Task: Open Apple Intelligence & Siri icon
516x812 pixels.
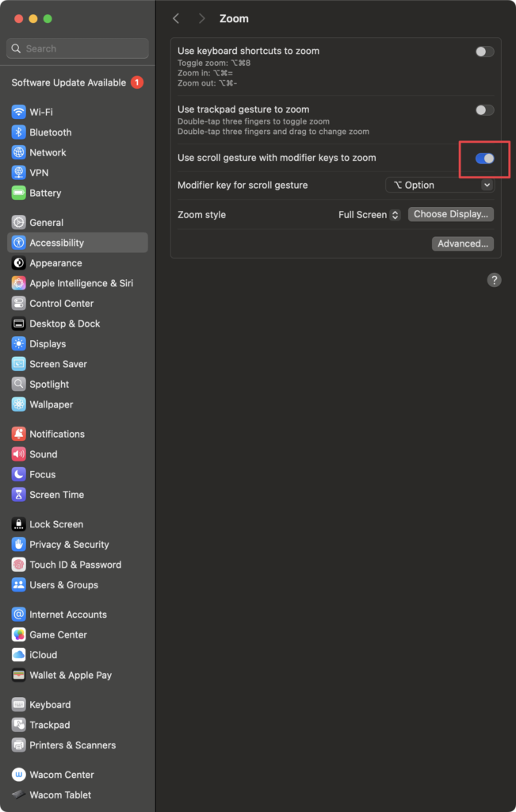Action: click(x=18, y=283)
